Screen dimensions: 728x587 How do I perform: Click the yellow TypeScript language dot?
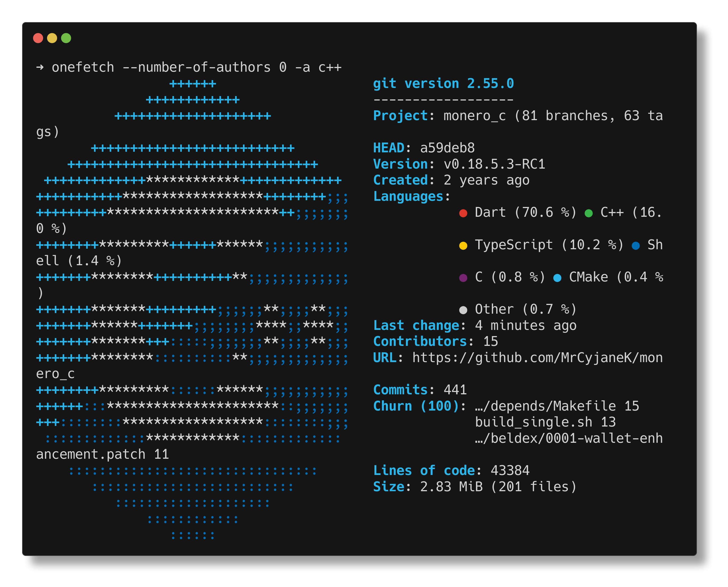point(463,246)
